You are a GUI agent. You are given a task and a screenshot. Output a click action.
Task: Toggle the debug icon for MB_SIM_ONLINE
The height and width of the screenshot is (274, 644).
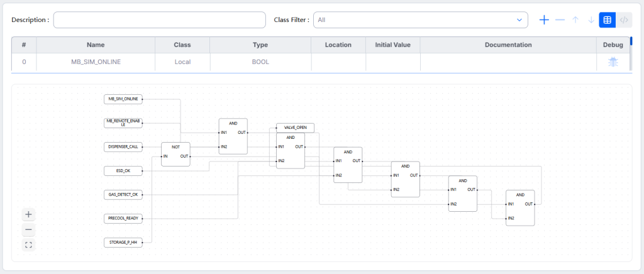613,62
